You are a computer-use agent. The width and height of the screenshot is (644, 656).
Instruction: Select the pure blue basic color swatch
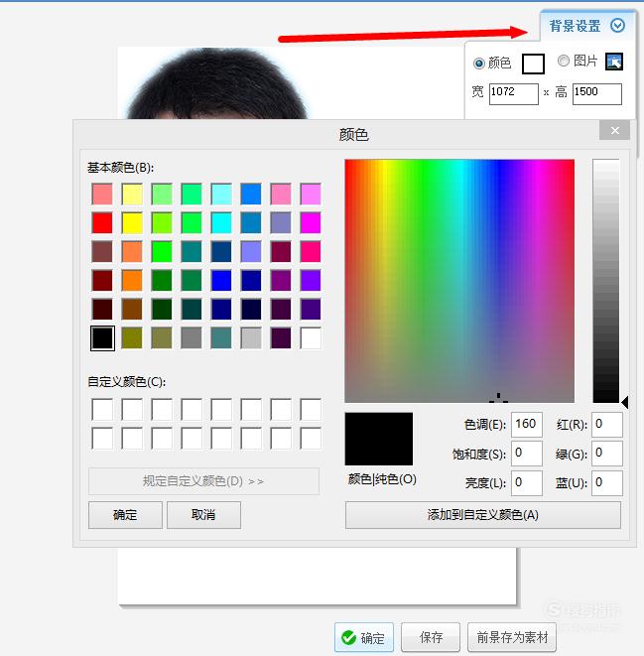pyautogui.click(x=221, y=280)
